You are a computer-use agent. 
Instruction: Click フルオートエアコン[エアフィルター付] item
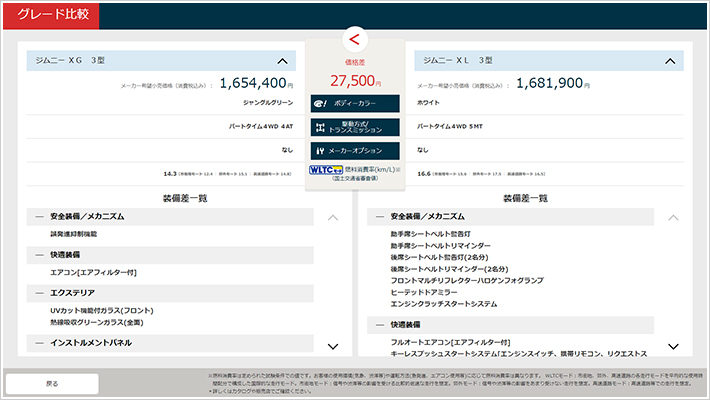point(451,342)
